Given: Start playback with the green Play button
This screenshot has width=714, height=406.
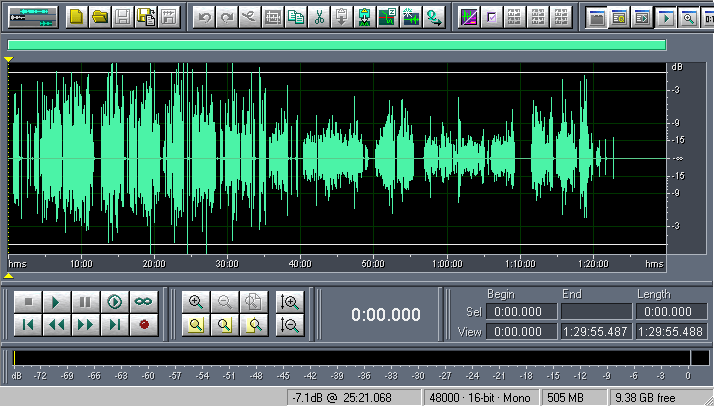Looking at the screenshot, I should coord(56,302).
